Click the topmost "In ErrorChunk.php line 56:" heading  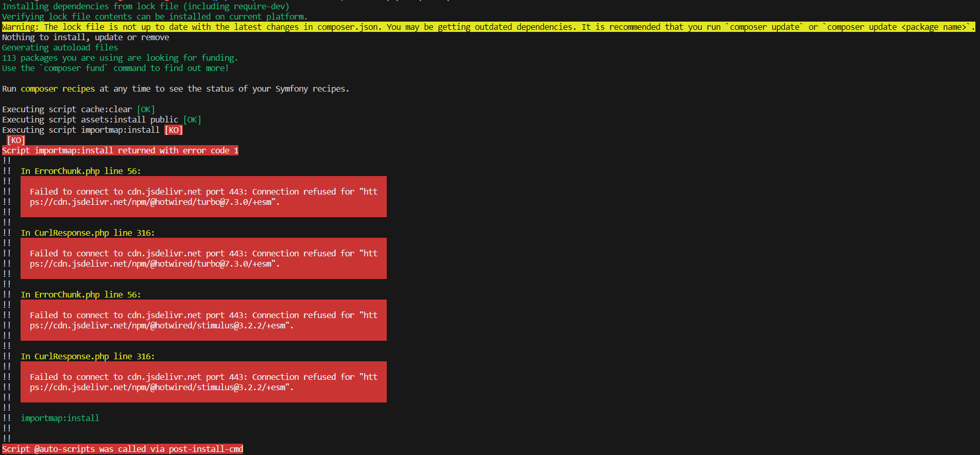(x=80, y=171)
